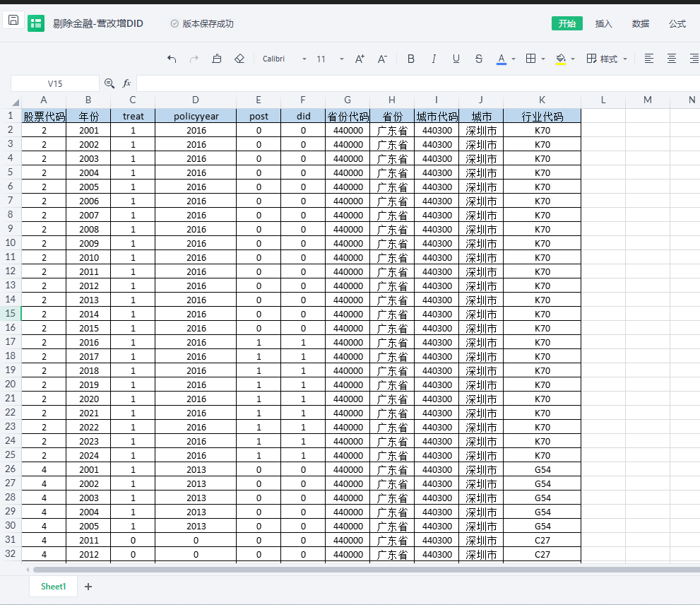Open the 数据 menu tab

click(641, 24)
